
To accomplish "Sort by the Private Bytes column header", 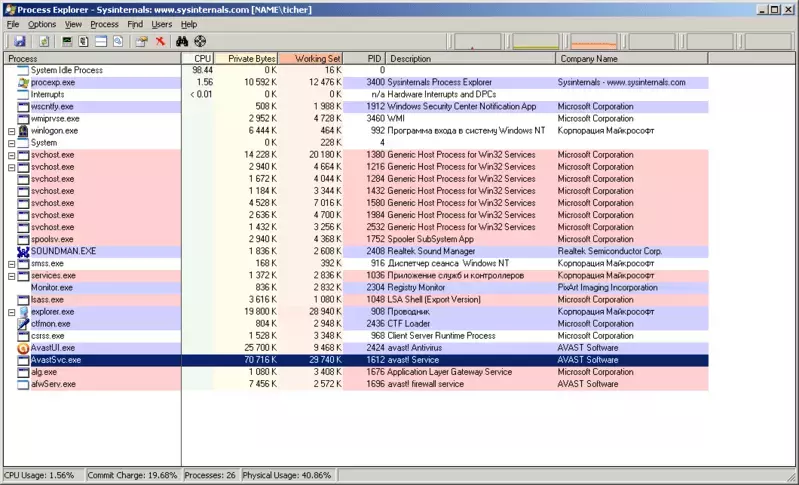I will (x=246, y=59).
